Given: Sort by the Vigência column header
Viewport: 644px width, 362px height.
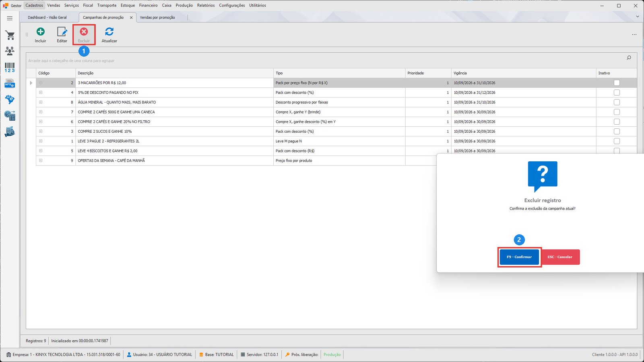Looking at the screenshot, I should 460,73.
